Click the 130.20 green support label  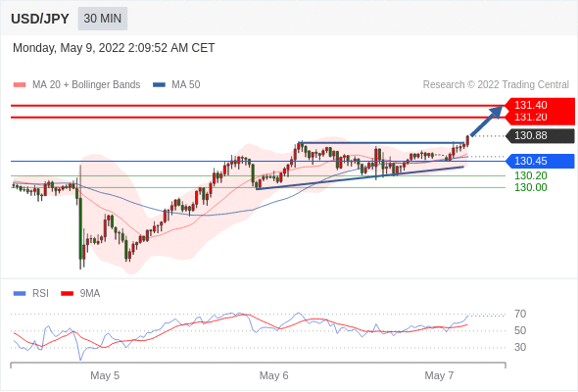530,175
